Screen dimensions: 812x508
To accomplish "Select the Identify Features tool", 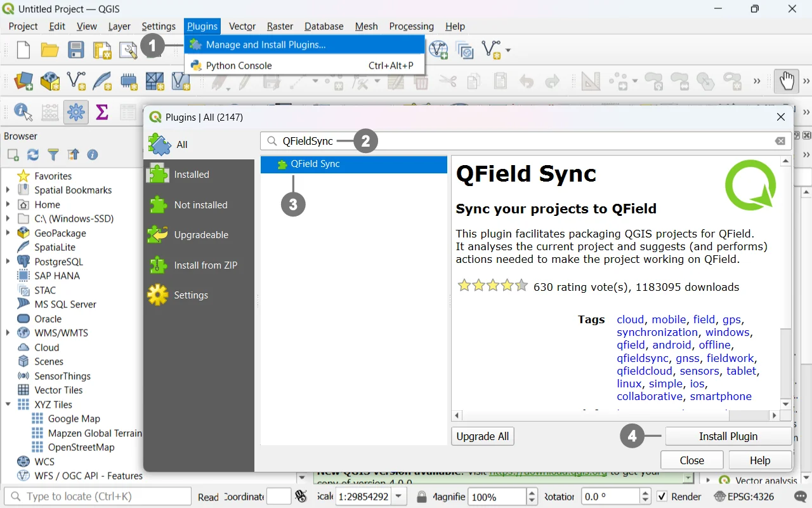I will [23, 112].
